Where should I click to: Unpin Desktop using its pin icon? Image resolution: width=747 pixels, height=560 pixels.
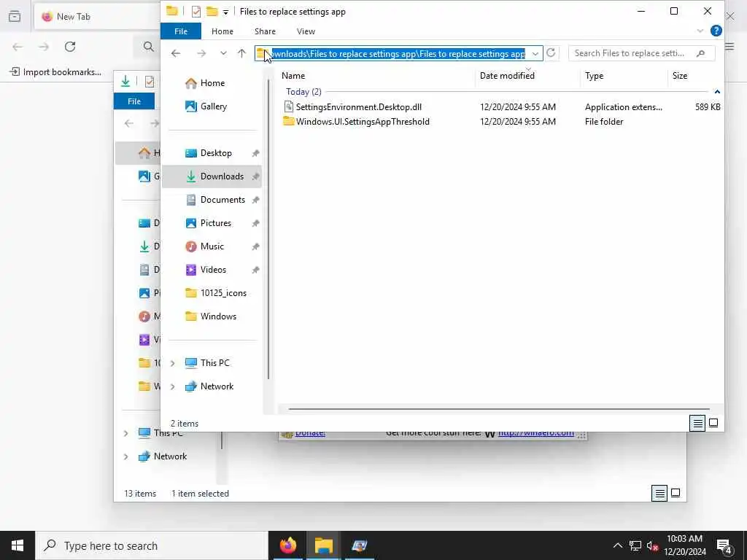point(255,153)
